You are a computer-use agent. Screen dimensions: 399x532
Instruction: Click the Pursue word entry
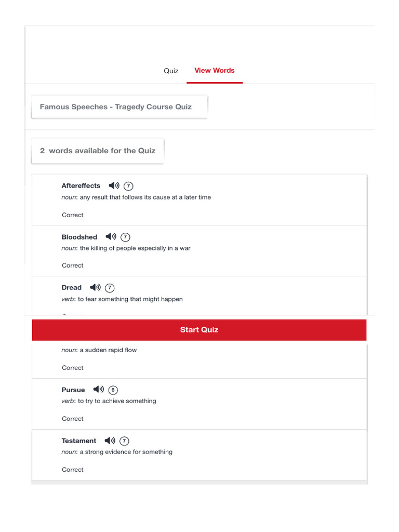point(73,390)
